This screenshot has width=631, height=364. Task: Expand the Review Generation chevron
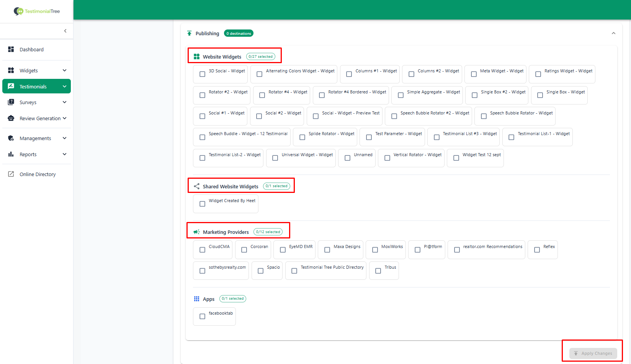click(65, 118)
